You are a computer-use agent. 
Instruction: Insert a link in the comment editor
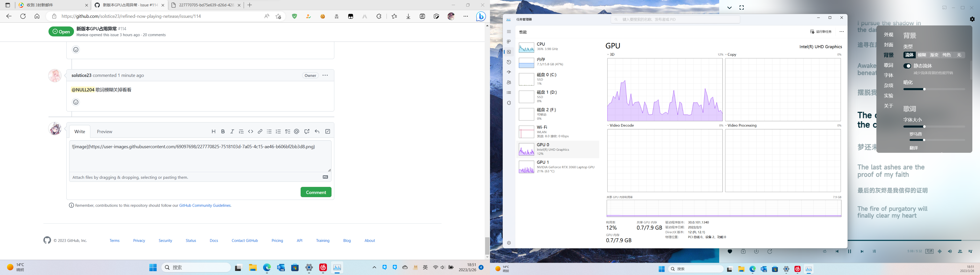pos(260,131)
